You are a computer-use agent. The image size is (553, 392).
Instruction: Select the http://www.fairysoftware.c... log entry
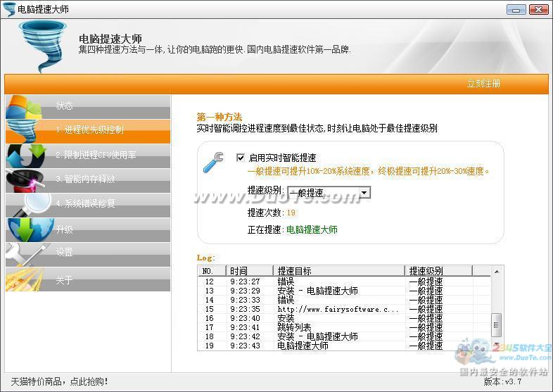(x=344, y=309)
